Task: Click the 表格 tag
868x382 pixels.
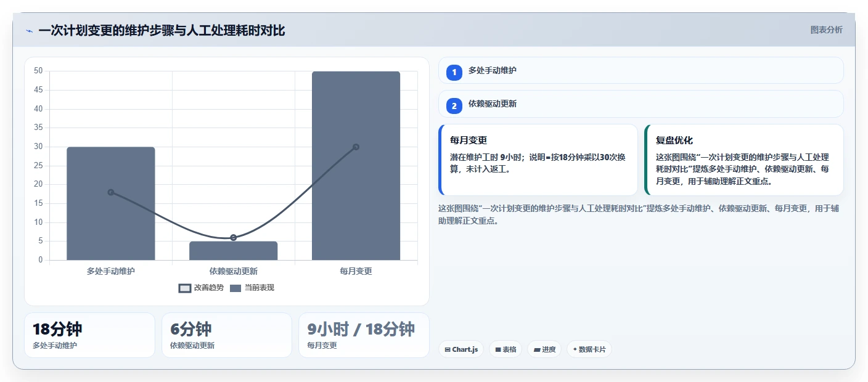Action: click(x=506, y=349)
